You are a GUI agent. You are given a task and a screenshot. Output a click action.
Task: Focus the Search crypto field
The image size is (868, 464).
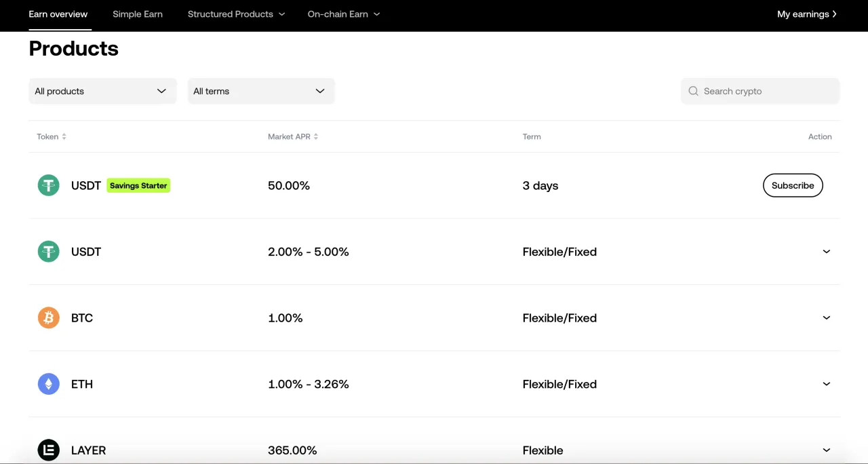[760, 91]
